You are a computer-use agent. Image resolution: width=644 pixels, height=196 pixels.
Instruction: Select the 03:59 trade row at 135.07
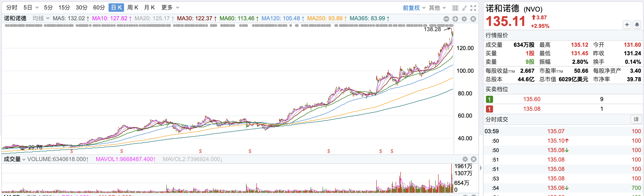pos(563,131)
